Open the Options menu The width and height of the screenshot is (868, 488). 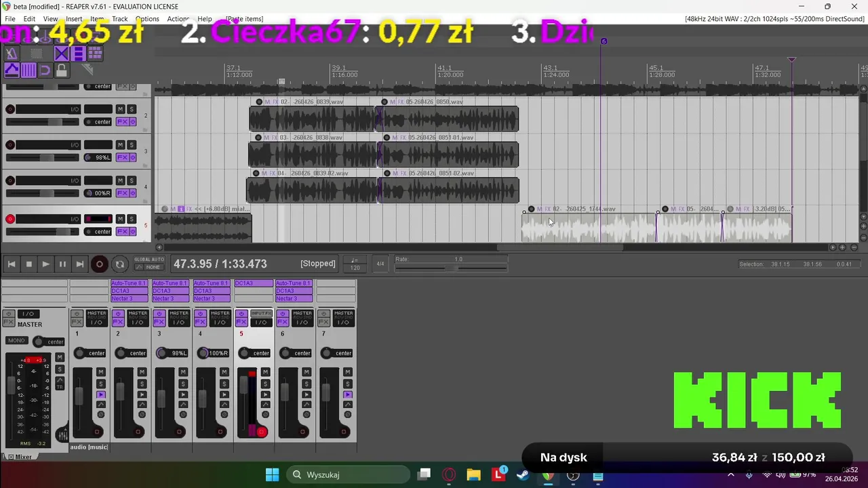coord(147,19)
